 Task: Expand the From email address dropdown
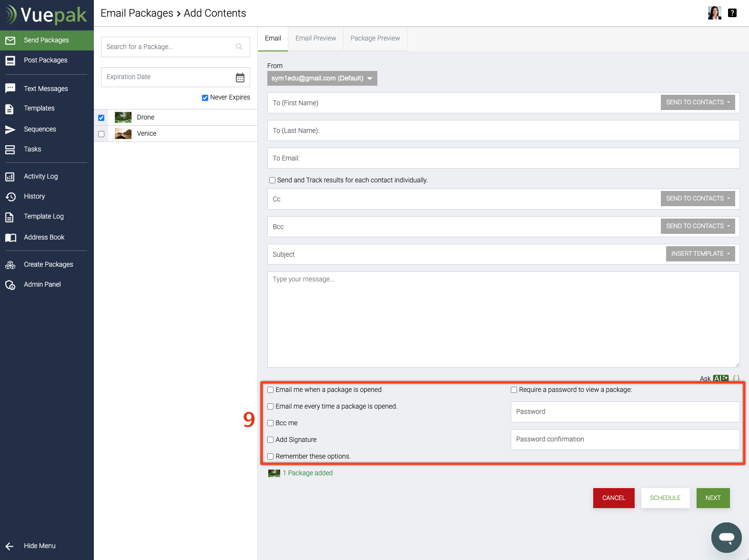pyautogui.click(x=322, y=78)
